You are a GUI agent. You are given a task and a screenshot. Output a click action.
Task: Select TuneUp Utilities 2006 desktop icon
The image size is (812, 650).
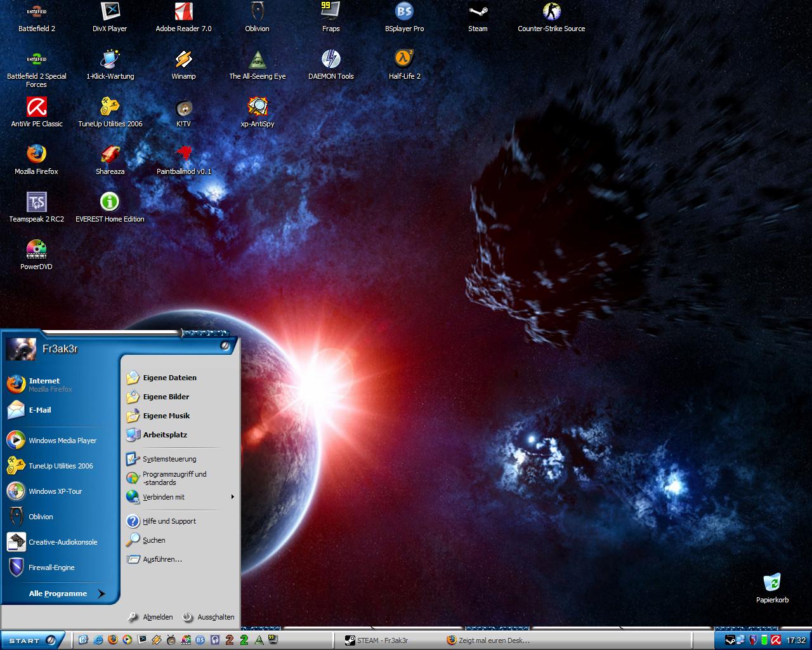[x=110, y=112]
